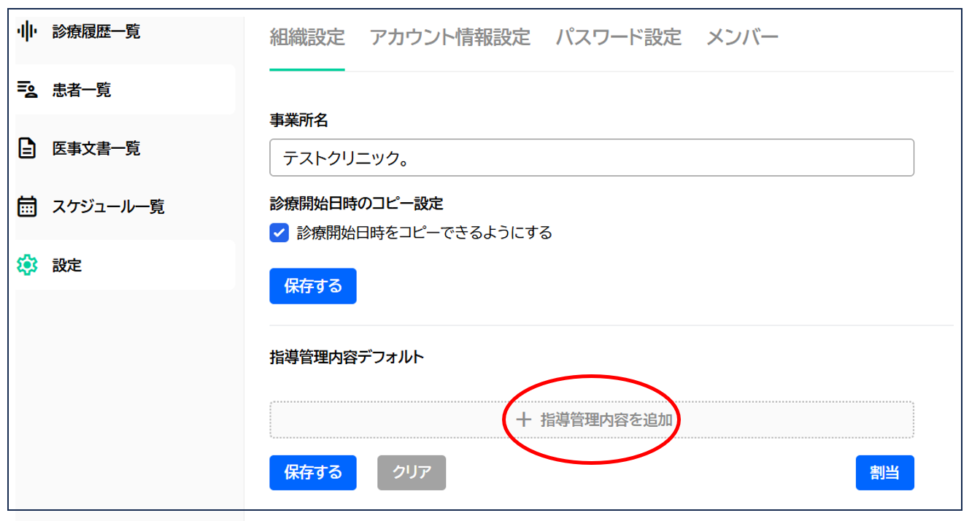Toggle the 診療開始日時をコピーできるようにする checkbox
980x521 pixels.
(279, 234)
